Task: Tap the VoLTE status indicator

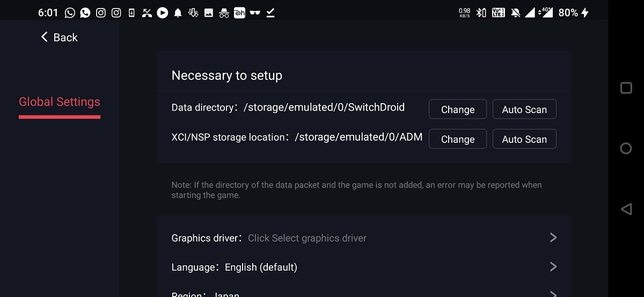Action: coord(499,13)
